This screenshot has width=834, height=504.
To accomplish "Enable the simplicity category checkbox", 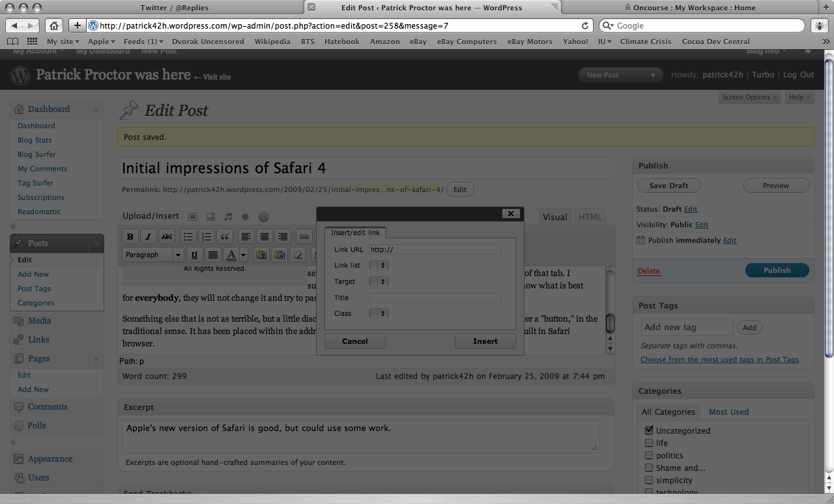I will 649,480.
